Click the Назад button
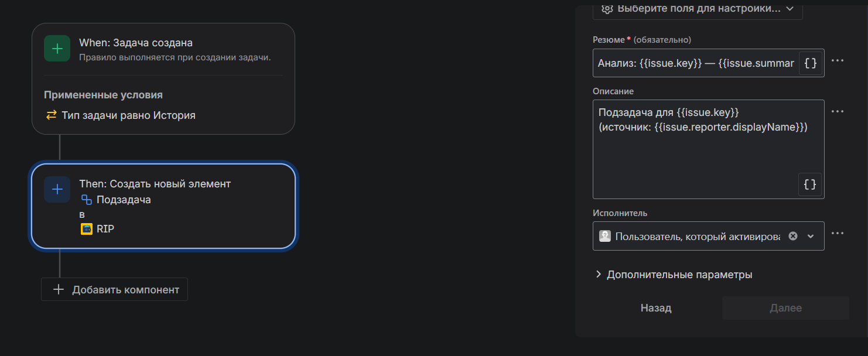The height and width of the screenshot is (356, 868). point(655,308)
